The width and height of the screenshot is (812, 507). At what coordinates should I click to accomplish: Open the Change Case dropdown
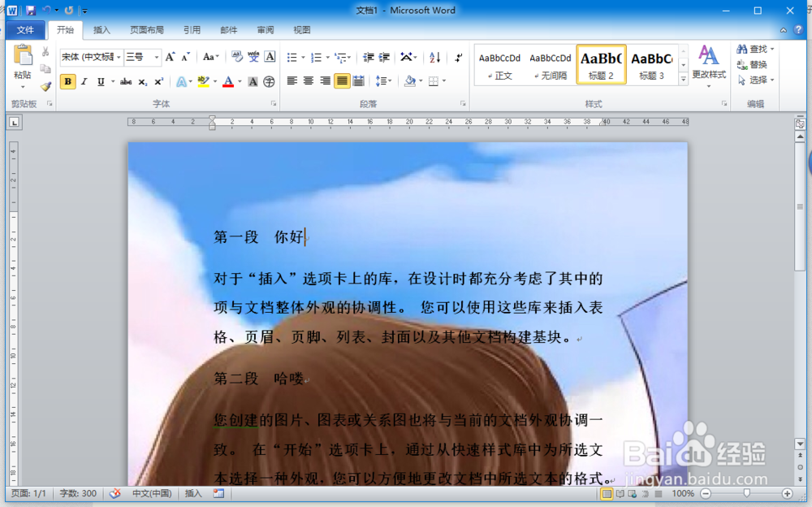(211, 57)
